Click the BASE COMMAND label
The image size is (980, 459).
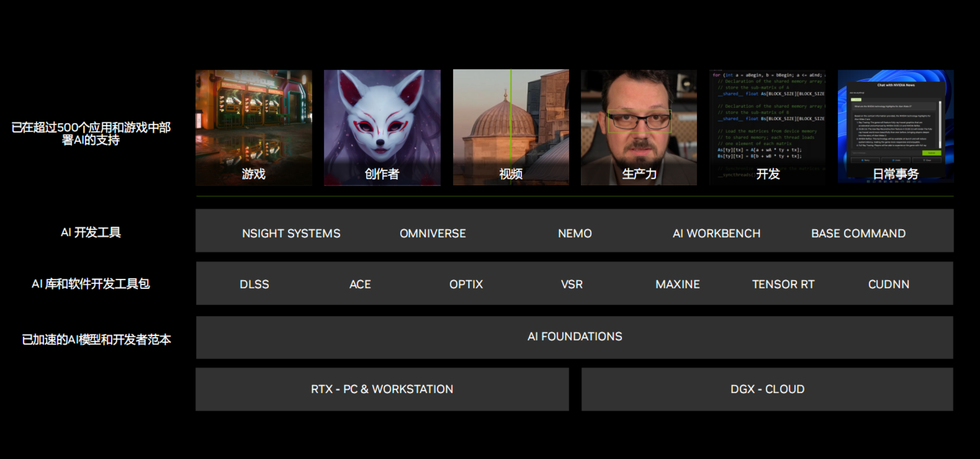[858, 233]
